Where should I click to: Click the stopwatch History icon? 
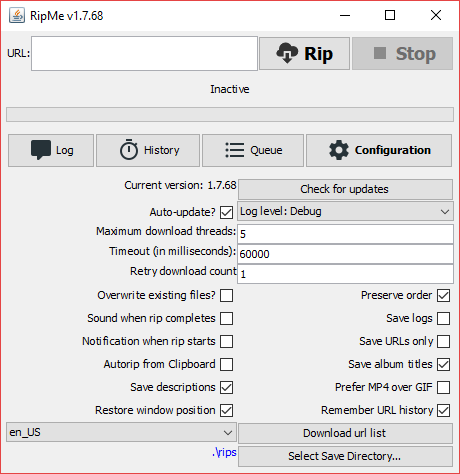click(129, 150)
